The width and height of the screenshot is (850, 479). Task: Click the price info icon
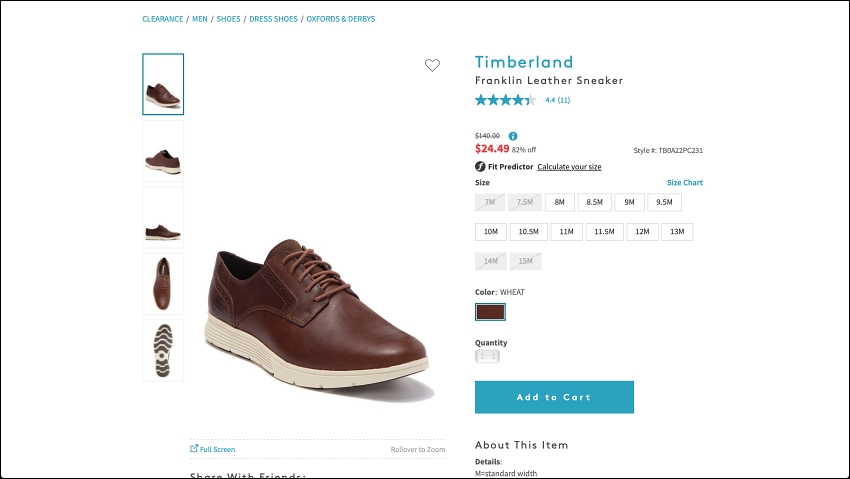(x=513, y=136)
